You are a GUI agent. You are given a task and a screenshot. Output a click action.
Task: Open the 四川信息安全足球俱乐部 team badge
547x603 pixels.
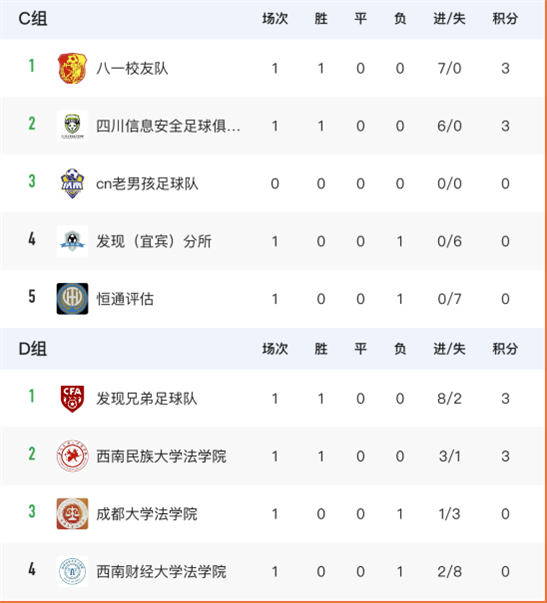click(72, 126)
